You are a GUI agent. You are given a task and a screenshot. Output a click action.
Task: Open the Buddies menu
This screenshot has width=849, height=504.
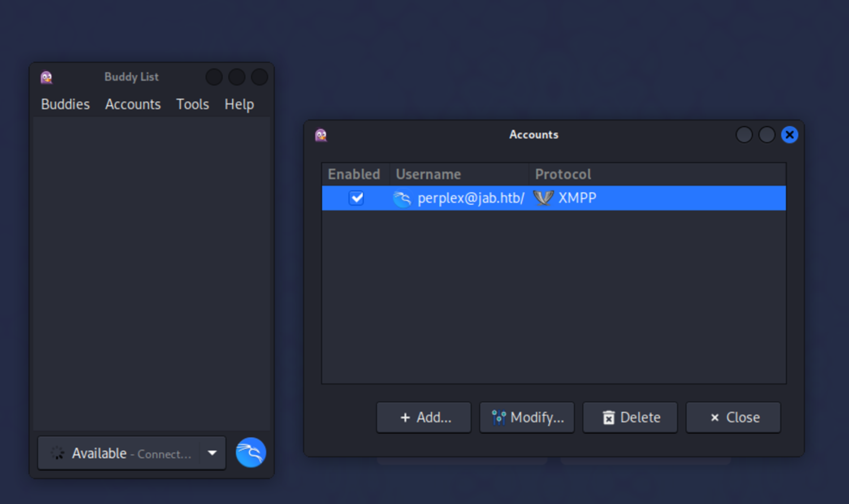(65, 104)
